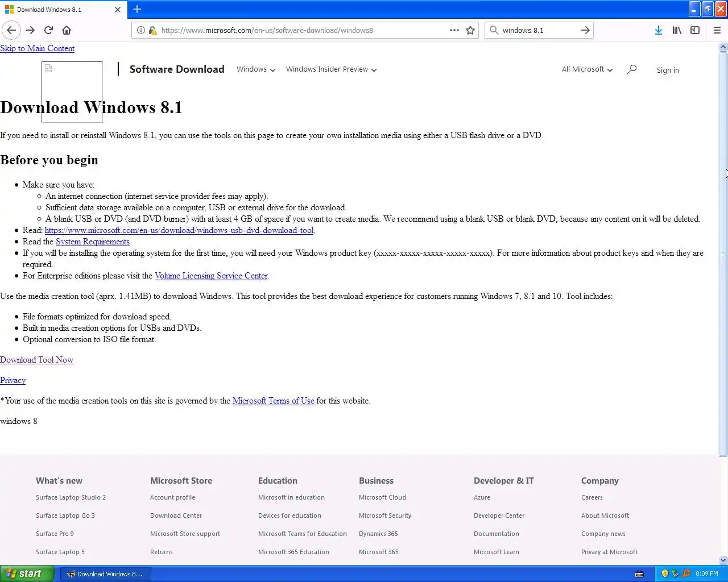This screenshot has width=728, height=582.
Task: Toggle the sidebar view icon
Action: [695, 30]
